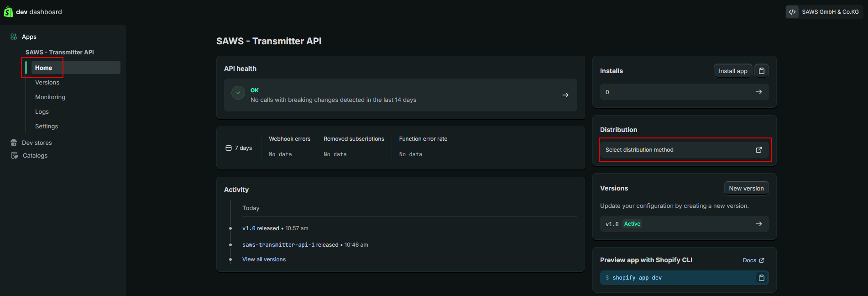Click Select distribution method

[685, 150]
